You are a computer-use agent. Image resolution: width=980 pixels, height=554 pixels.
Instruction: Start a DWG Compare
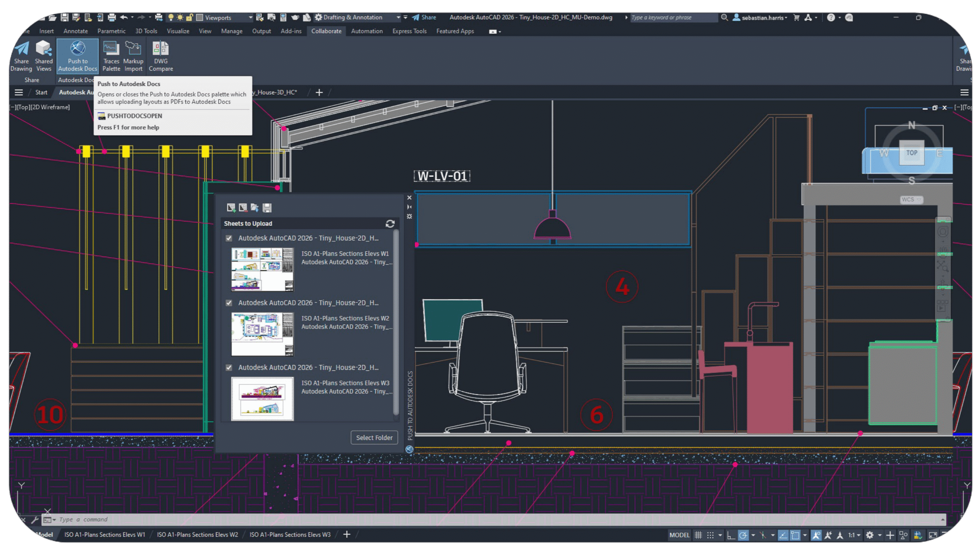point(160,56)
